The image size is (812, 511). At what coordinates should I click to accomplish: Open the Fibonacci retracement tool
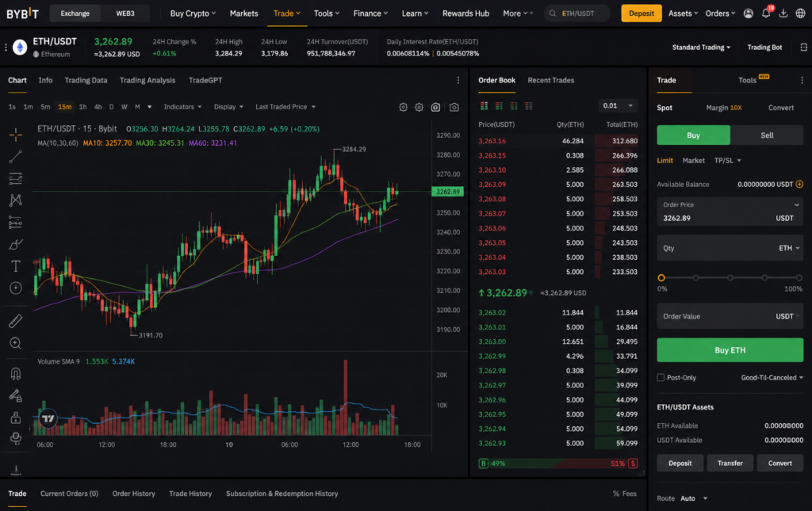pyautogui.click(x=16, y=178)
